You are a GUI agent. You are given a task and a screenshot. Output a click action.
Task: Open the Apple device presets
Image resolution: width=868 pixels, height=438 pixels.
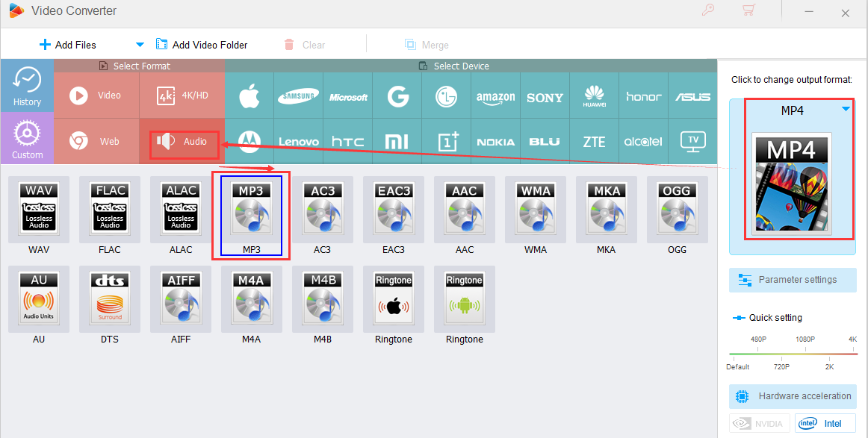point(249,96)
